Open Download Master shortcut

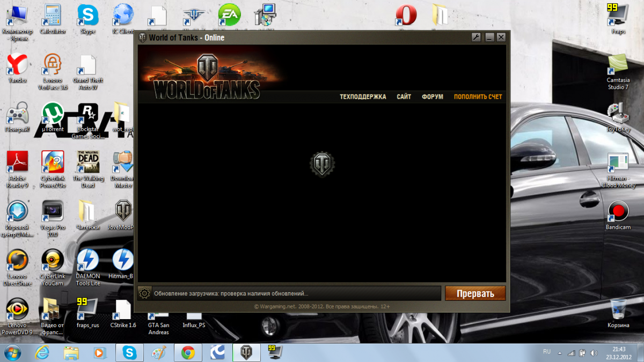click(x=123, y=169)
